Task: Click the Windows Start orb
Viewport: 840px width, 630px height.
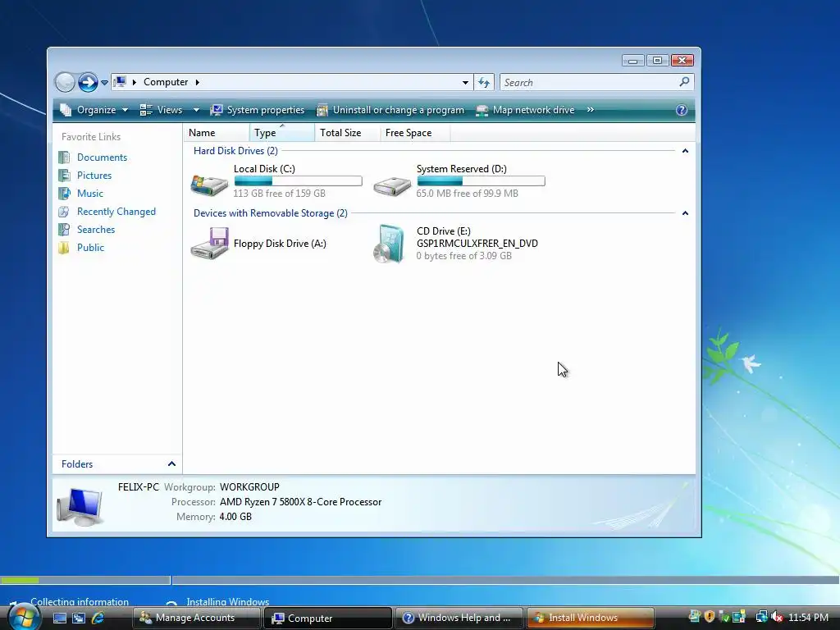Action: (x=24, y=617)
